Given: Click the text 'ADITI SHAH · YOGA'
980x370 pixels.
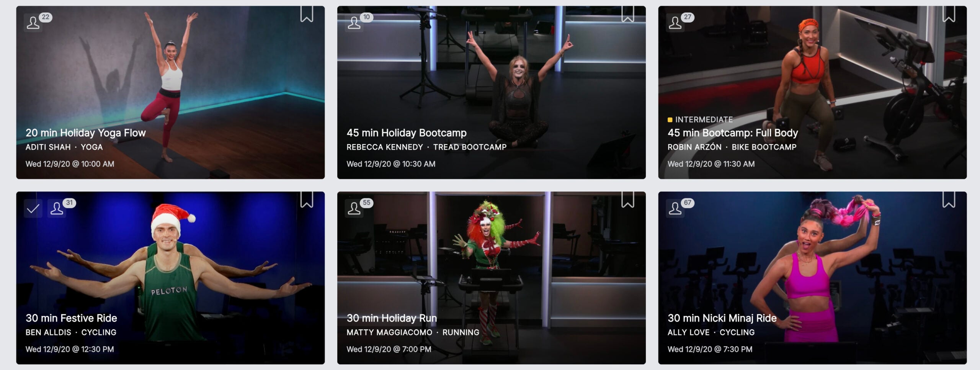Looking at the screenshot, I should pyautogui.click(x=64, y=147).
